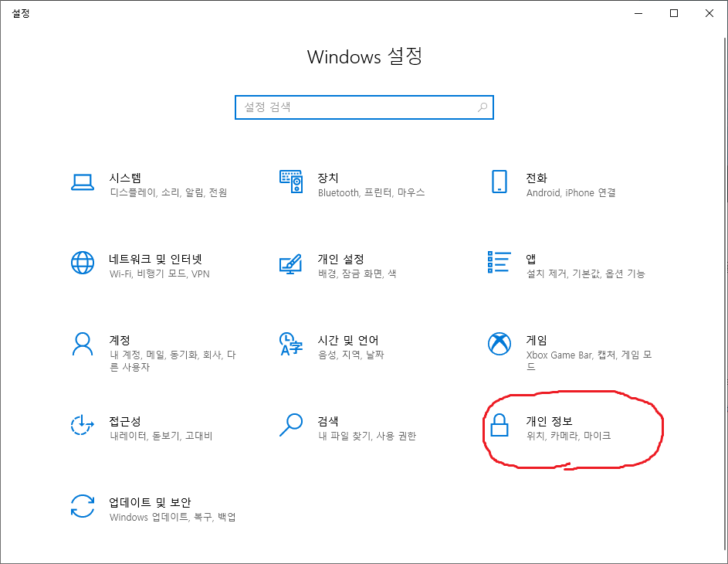Open 접근성 via its dashed clock icon
Viewport: 728px width, 564px height.
(83, 425)
